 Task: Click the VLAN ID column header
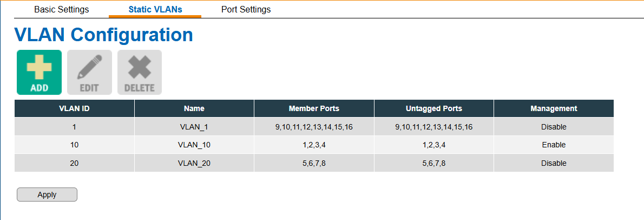pyautogui.click(x=74, y=108)
